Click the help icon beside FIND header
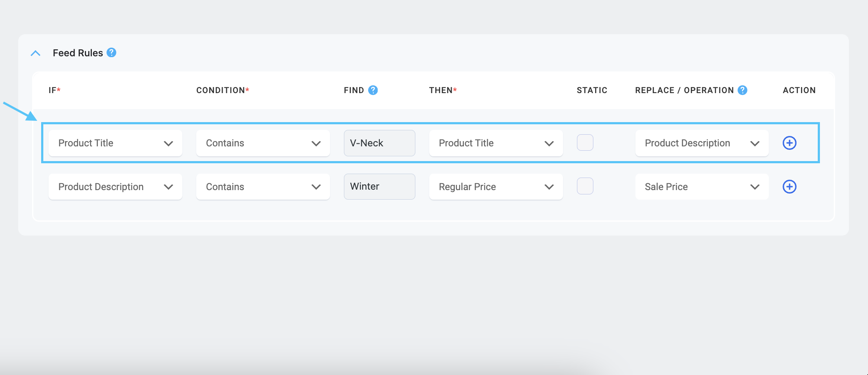The height and width of the screenshot is (375, 868). (x=373, y=90)
